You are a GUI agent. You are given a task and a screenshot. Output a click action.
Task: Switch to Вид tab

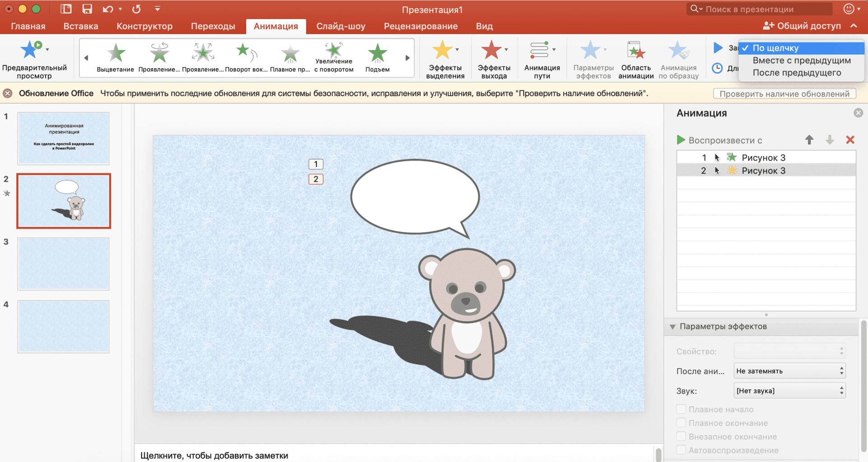click(x=484, y=26)
